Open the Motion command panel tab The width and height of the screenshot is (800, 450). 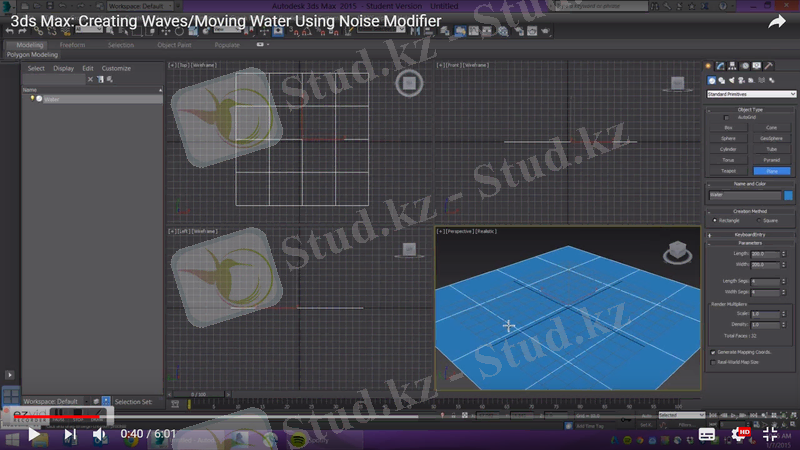(745, 66)
